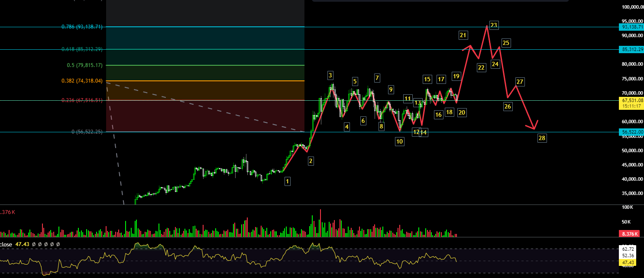
Task: Click the 15:11:17 bar countdown timer
Action: click(631, 105)
